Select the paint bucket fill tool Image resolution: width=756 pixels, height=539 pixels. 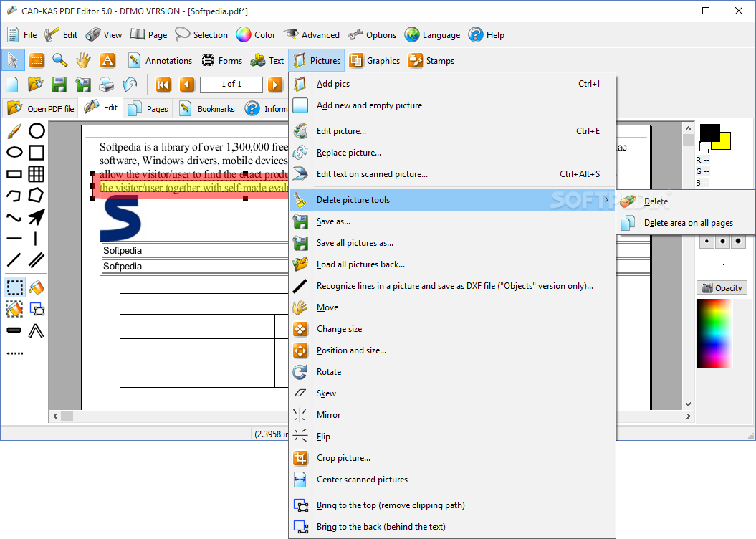pyautogui.click(x=37, y=287)
